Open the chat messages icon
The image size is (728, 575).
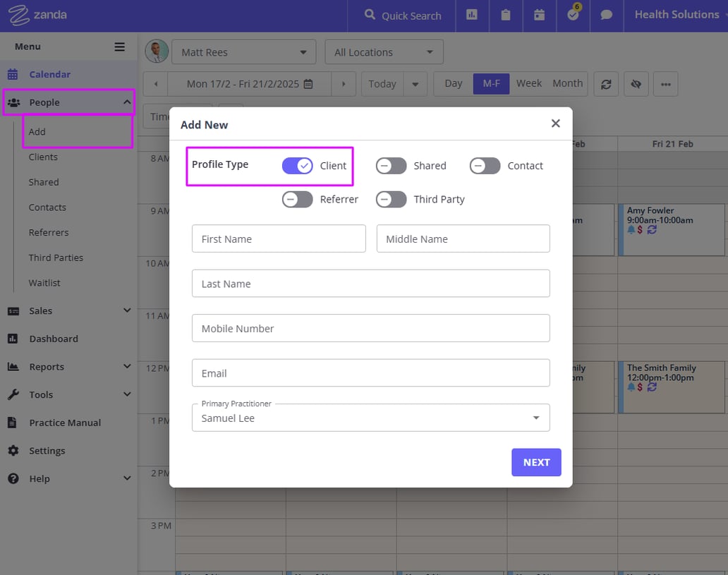tap(606, 16)
